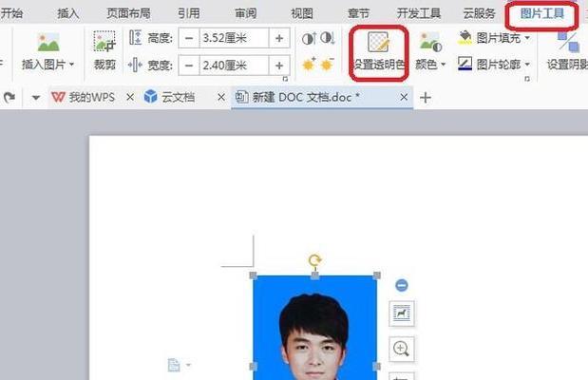Click the redo arrow icon

tap(9, 98)
